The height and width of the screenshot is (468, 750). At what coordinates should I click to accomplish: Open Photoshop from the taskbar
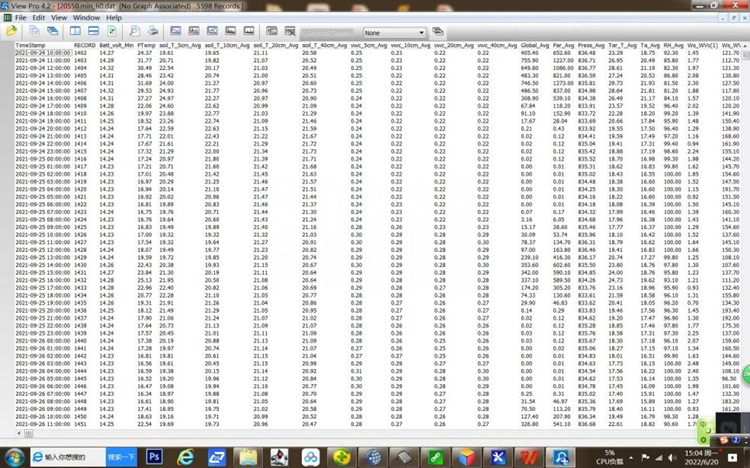coord(153,457)
